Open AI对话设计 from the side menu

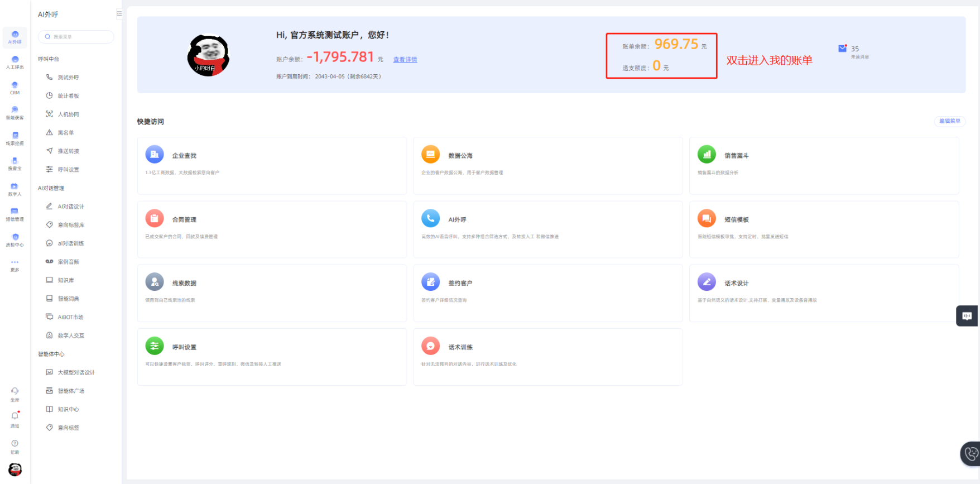coord(71,207)
